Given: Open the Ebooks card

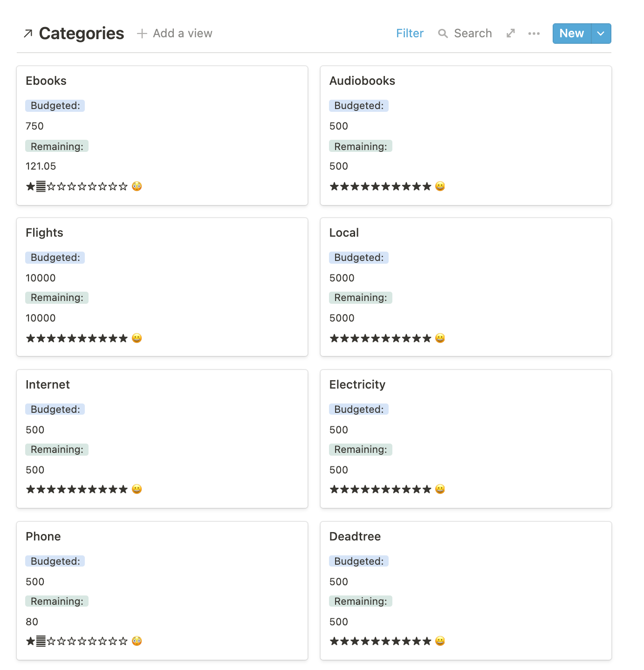Looking at the screenshot, I should [x=162, y=136].
